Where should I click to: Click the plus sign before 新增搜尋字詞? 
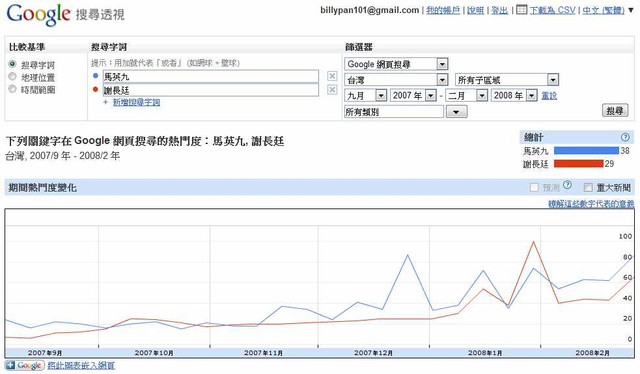pos(105,102)
